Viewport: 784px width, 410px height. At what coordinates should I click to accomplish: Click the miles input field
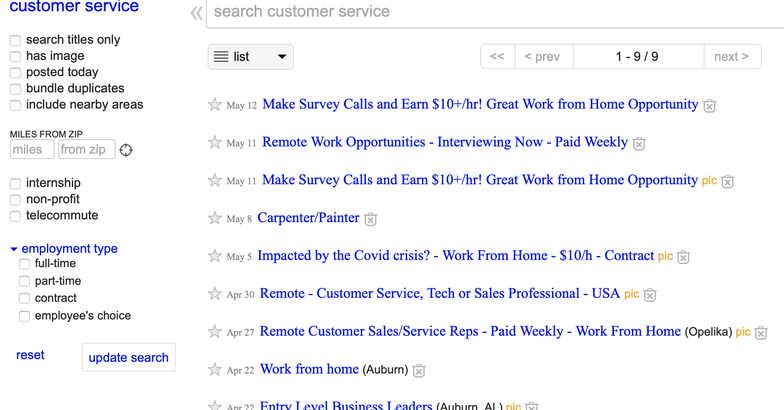click(x=32, y=150)
